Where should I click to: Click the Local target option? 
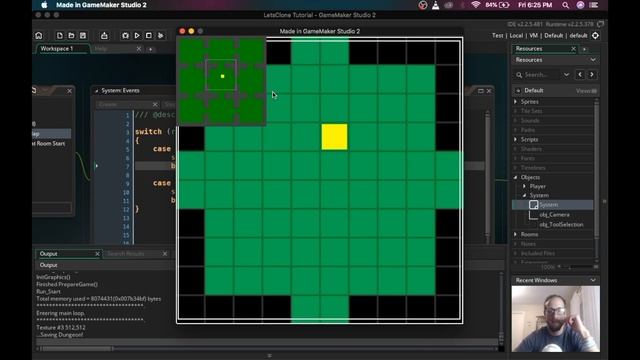click(516, 36)
